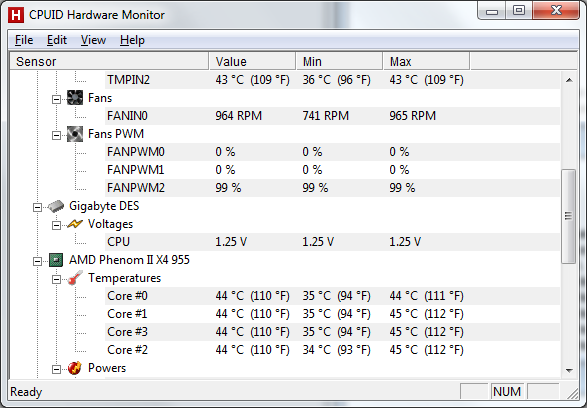Click the scrollbar down arrow
This screenshot has height=408, width=587.
(x=569, y=371)
